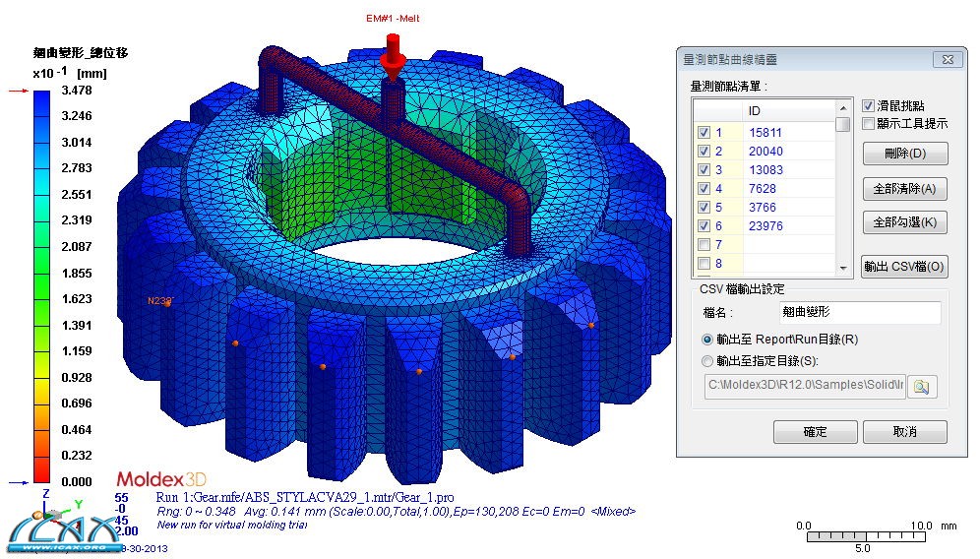Click the 全部勾選(K) button
This screenshot has height=559, width=980.
tap(905, 222)
